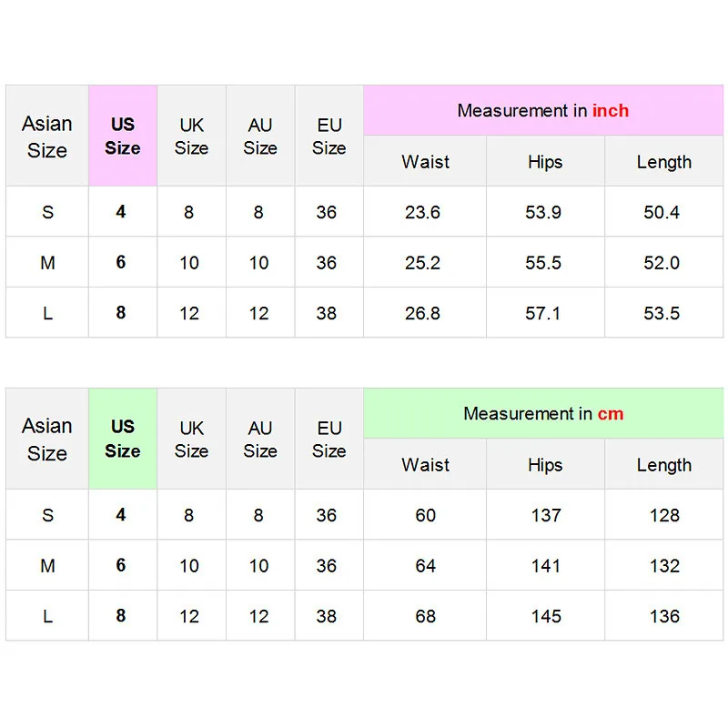728x728 pixels.
Task: Select the 'Measurement in inch' header
Action: pyautogui.click(x=543, y=111)
